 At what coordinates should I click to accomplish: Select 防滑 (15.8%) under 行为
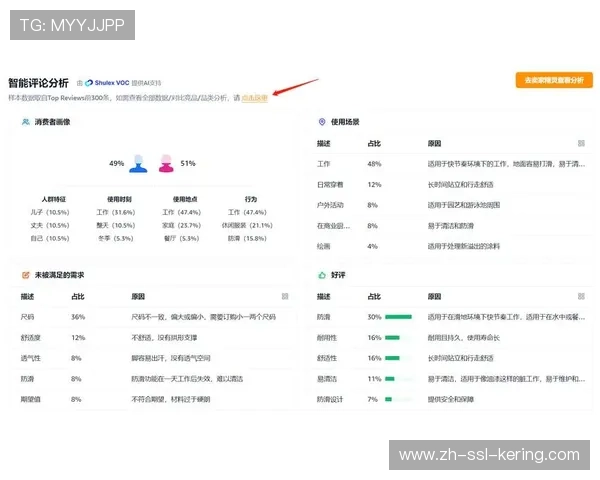click(247, 238)
